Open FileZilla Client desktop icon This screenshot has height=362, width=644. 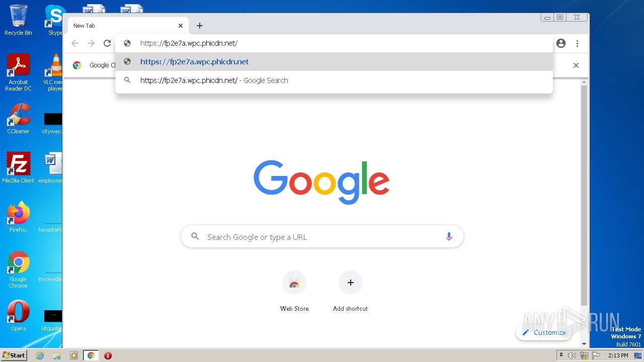(x=18, y=168)
